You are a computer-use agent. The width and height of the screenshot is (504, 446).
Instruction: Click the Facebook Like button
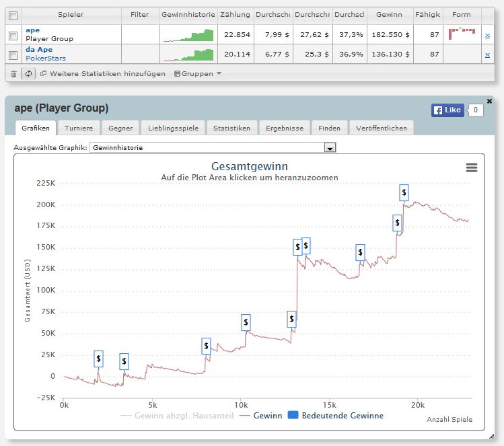click(x=447, y=110)
